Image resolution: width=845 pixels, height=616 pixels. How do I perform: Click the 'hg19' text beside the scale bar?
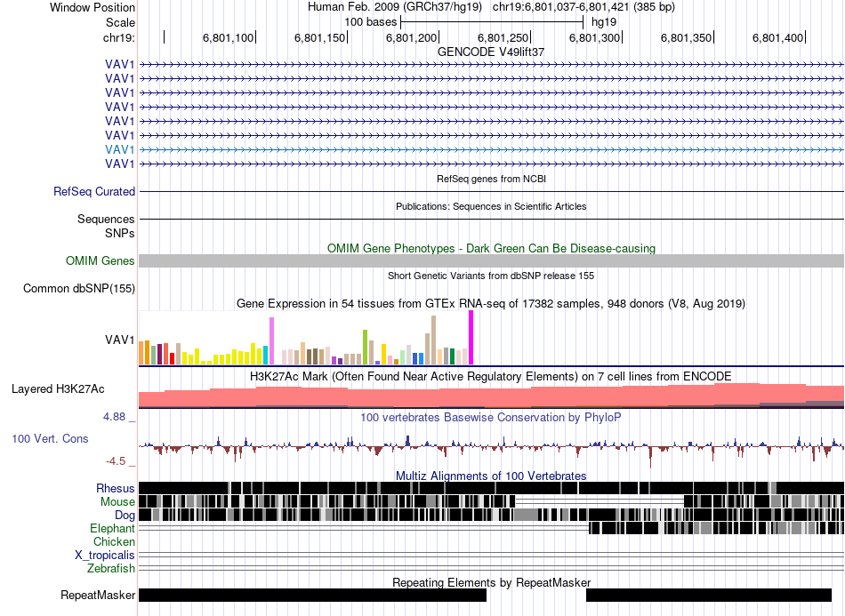tap(604, 22)
